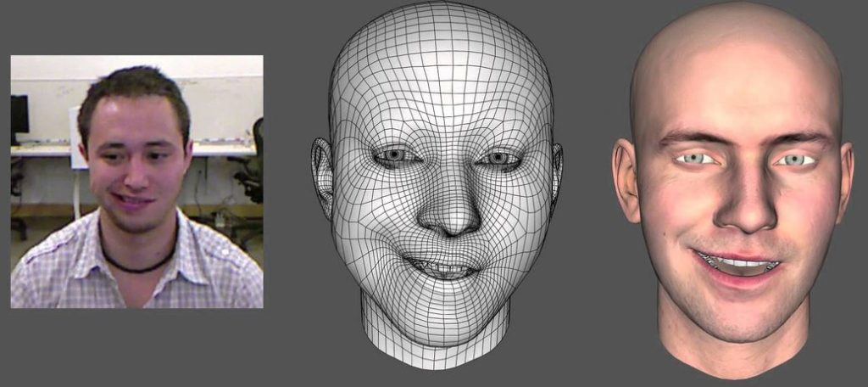Click the rendered head's nose
The height and width of the screenshot is (387, 868).
[744, 212]
